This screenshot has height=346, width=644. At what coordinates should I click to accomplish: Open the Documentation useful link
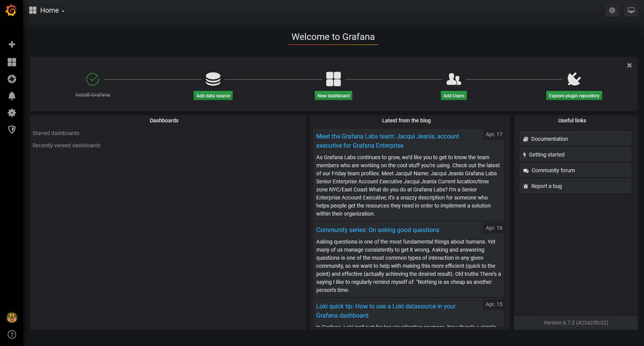(575, 139)
